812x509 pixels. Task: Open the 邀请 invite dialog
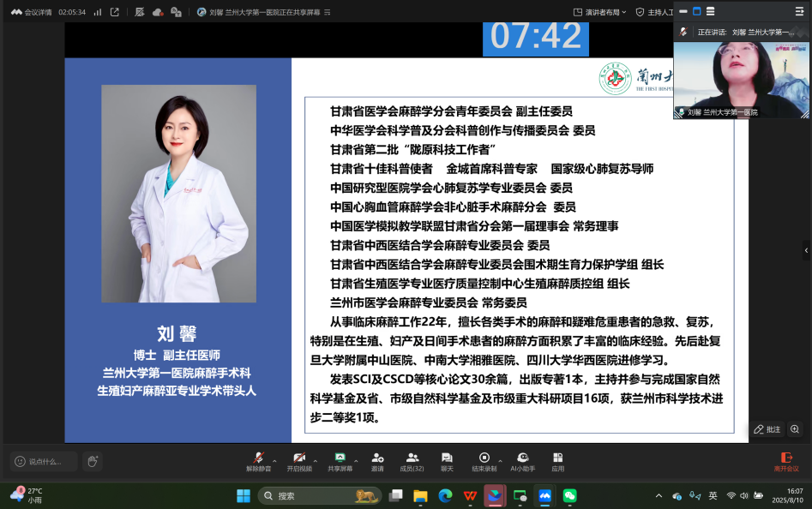click(377, 461)
